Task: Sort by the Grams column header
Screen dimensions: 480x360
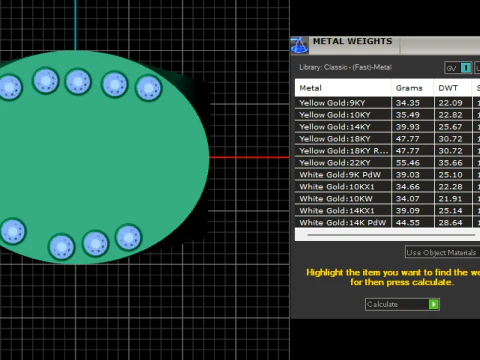Action: tap(413, 88)
